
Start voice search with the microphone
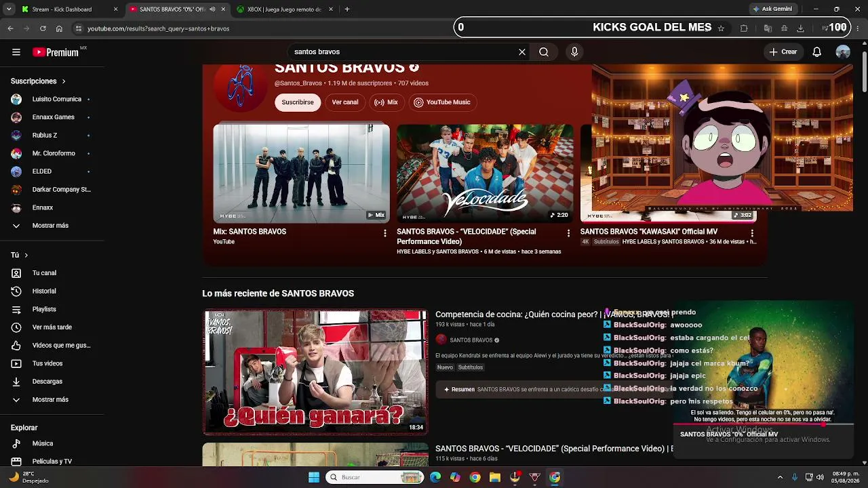574,52
